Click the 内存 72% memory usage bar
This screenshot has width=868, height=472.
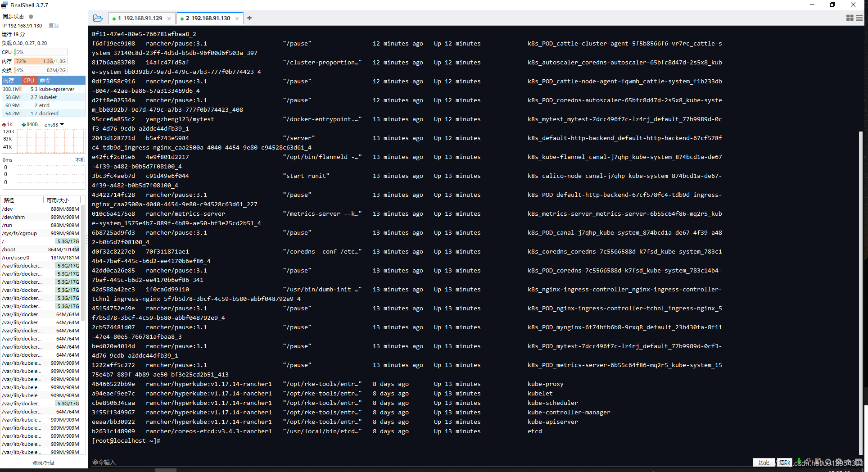41,61
